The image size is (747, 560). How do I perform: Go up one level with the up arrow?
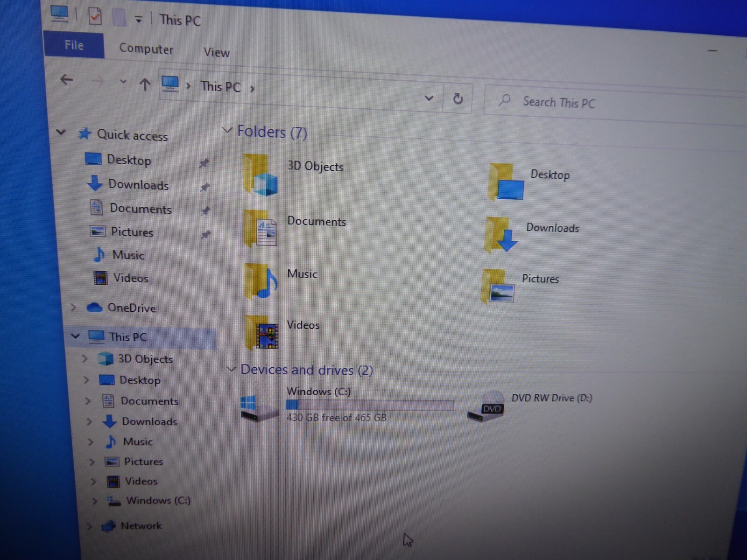(x=145, y=84)
